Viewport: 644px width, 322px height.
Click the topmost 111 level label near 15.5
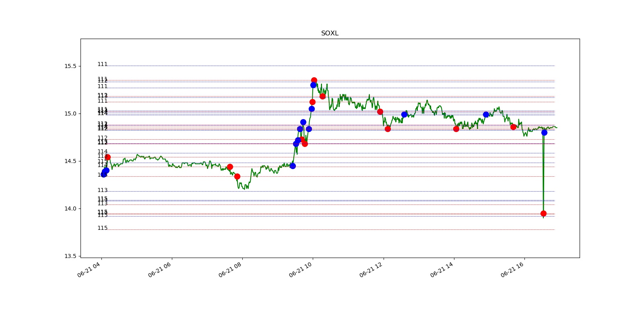(x=102, y=64)
